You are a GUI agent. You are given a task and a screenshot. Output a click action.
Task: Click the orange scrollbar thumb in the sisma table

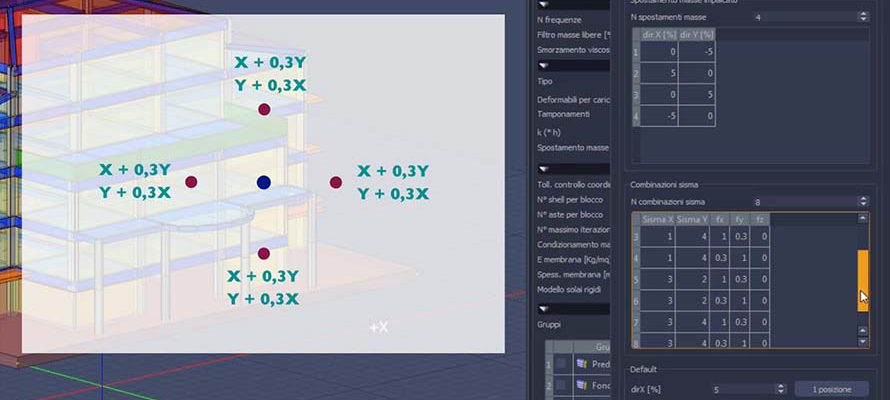tap(863, 280)
